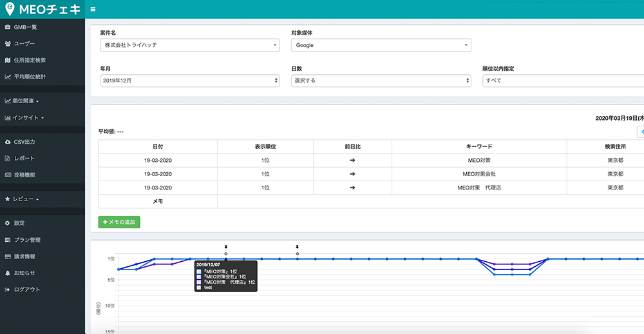Click the cloud download icon beside CSV出力

click(x=7, y=142)
